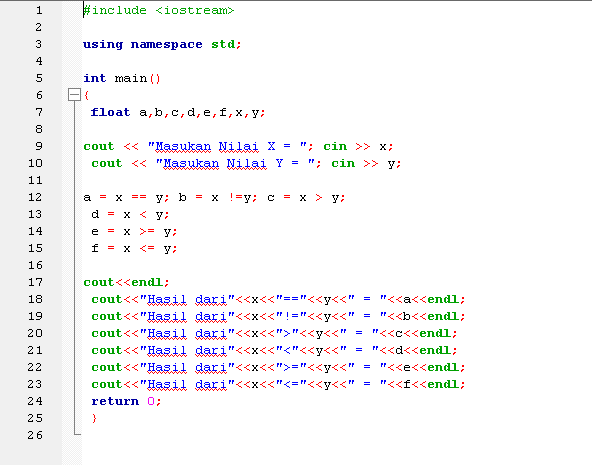Click the cout line outputting variable e
The width and height of the screenshot is (592, 465).
coord(278,367)
